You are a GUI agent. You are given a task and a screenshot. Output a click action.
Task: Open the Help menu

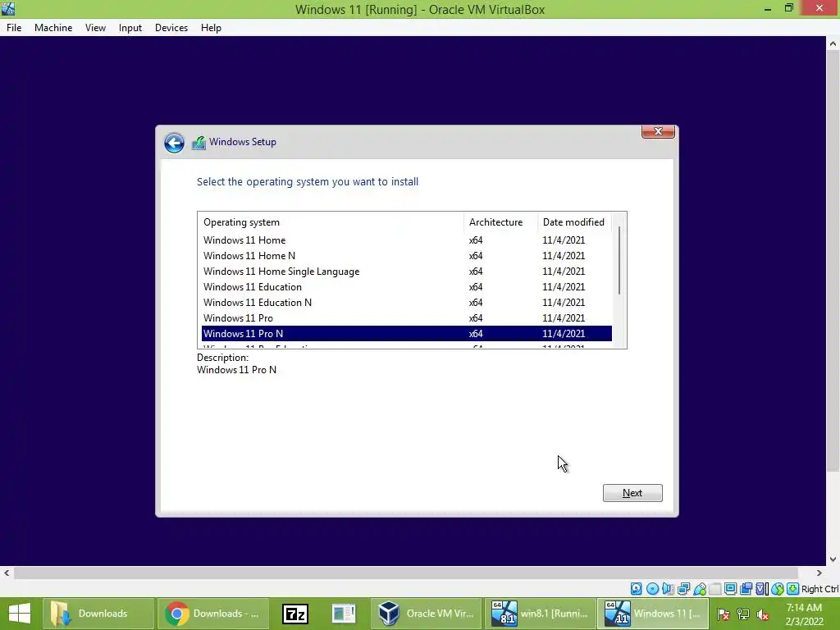(x=211, y=28)
